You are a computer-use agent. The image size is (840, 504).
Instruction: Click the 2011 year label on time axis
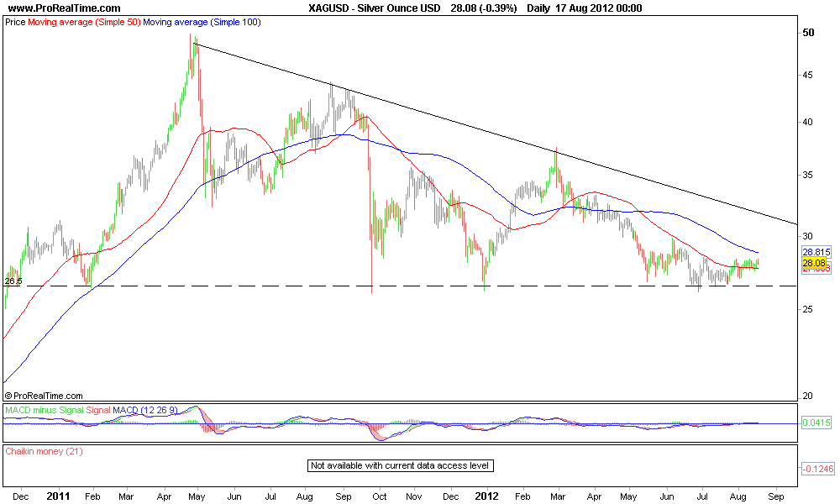click(x=58, y=496)
